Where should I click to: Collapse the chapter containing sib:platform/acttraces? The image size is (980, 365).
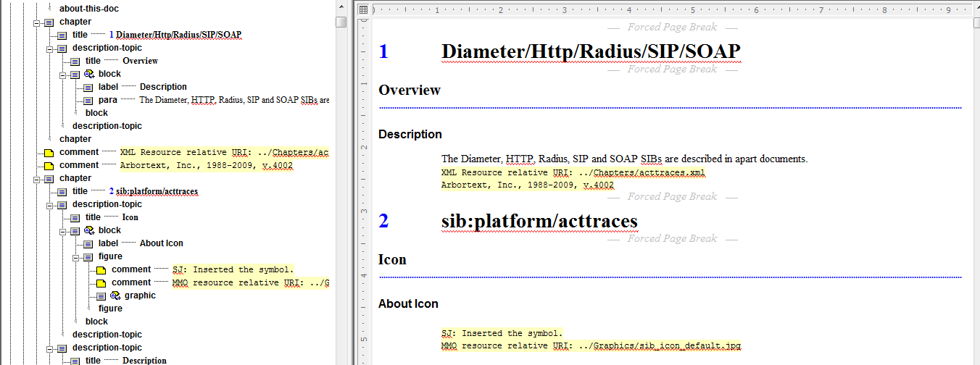(36, 178)
